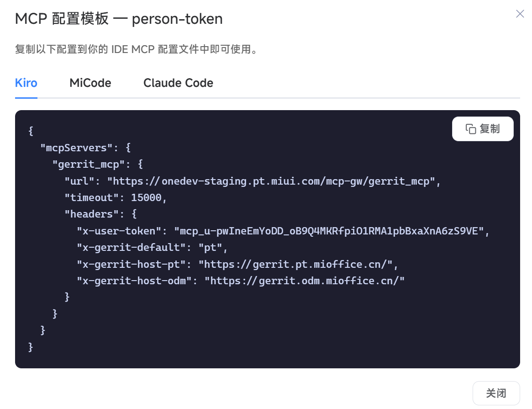532x409 pixels.
Task: Click the x-gerrit-host-pt URL value
Action: point(295,265)
